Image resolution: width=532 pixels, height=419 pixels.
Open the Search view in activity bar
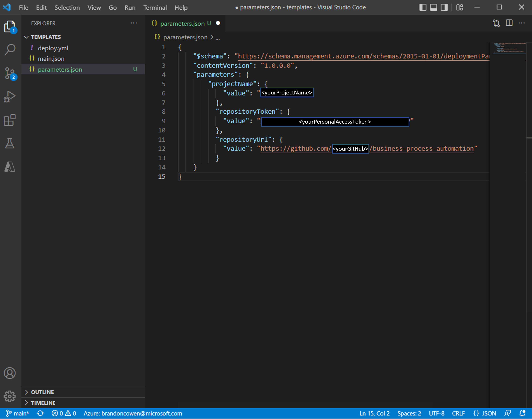coord(10,50)
